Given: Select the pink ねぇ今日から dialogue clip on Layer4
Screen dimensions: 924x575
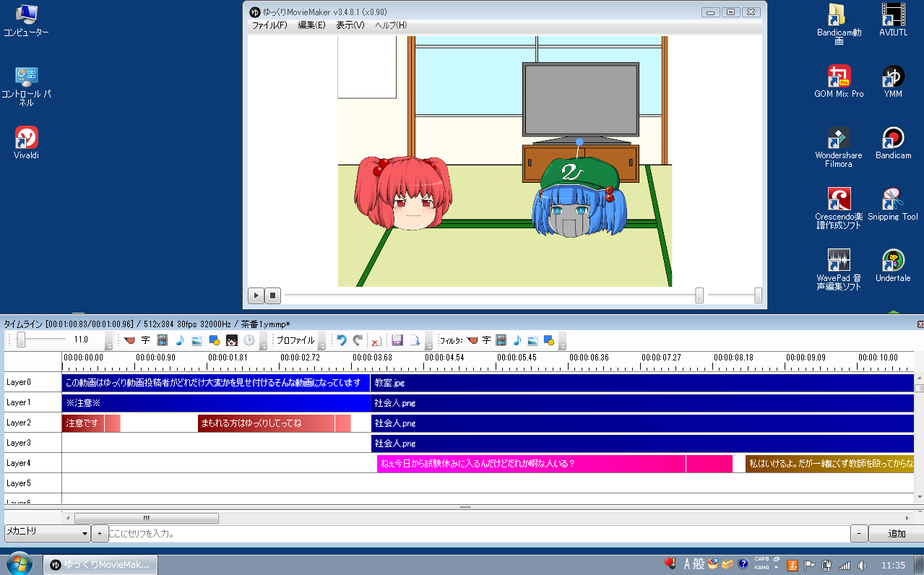Looking at the screenshot, I should (x=555, y=463).
